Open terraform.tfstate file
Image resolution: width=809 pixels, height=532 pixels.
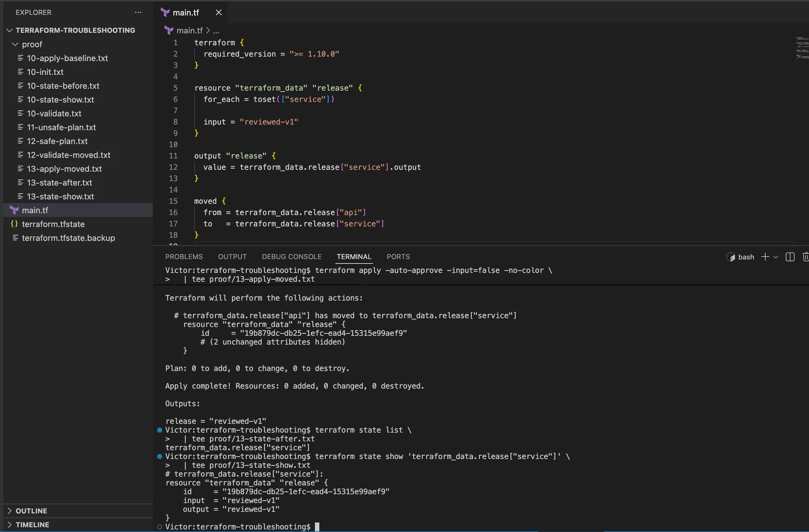[x=53, y=224]
